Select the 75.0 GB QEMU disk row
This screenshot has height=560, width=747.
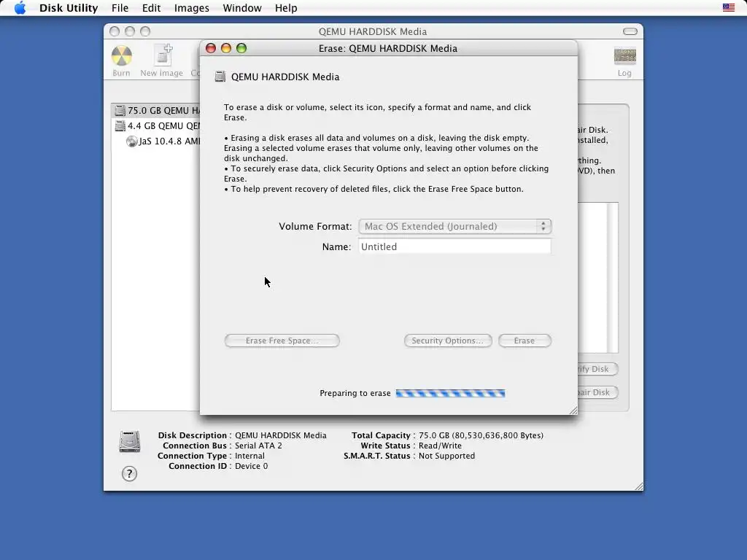[x=156, y=111]
